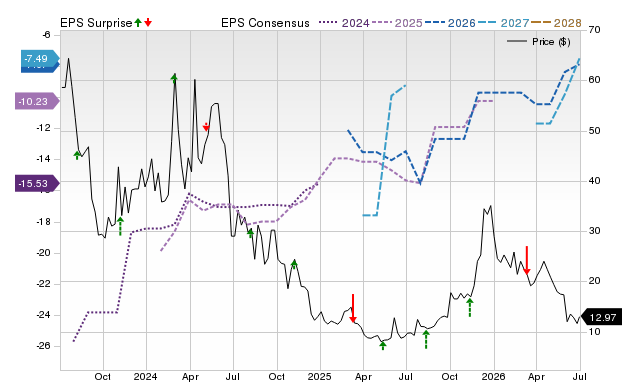Click the -26 label on the EPS axis
640x382 pixels.
tap(43, 346)
